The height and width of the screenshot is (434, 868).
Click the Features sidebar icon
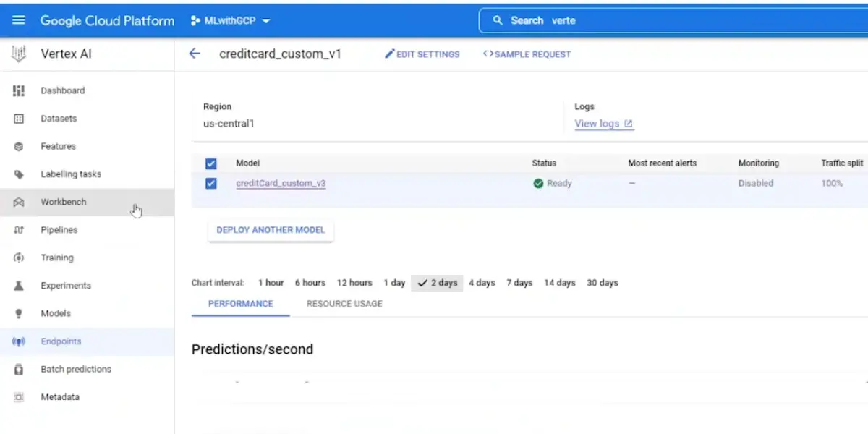(19, 146)
